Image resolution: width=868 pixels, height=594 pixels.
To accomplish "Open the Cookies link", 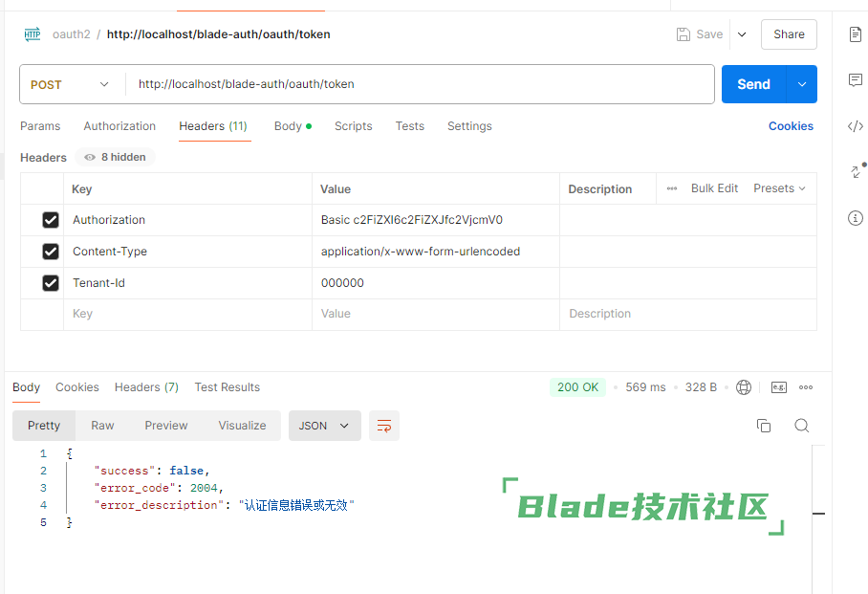I will [x=791, y=126].
